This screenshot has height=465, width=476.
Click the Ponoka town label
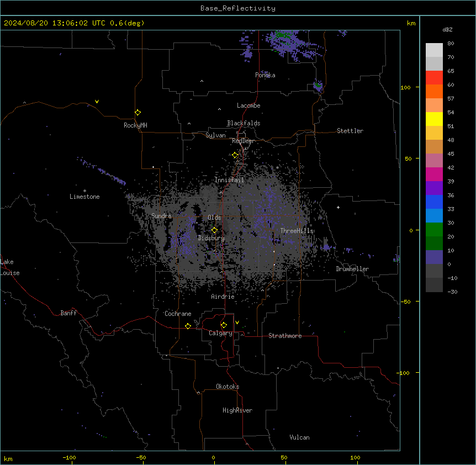265,75
